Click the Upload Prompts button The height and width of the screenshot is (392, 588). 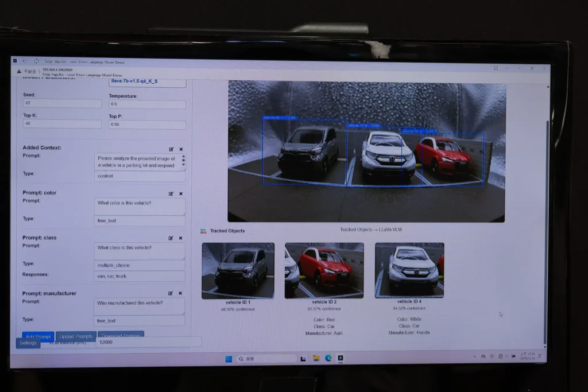[76, 336]
